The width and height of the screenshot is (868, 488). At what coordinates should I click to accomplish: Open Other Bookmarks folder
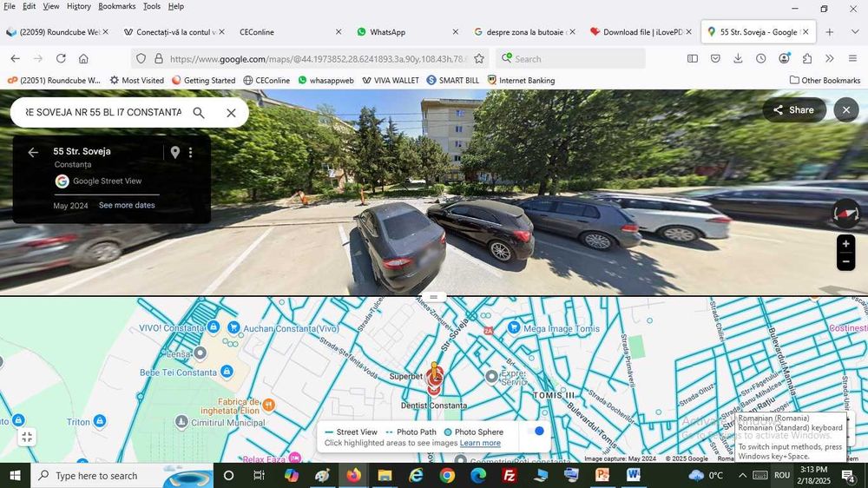[825, 80]
